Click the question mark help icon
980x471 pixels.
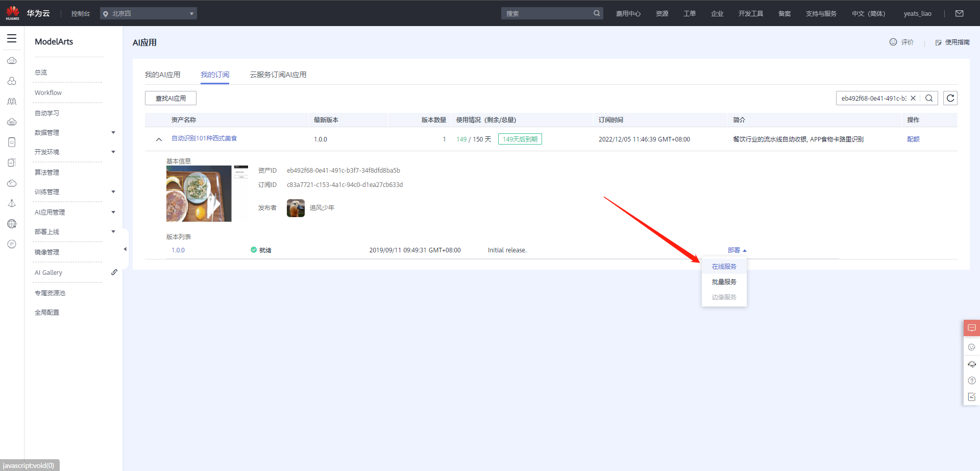pos(972,381)
